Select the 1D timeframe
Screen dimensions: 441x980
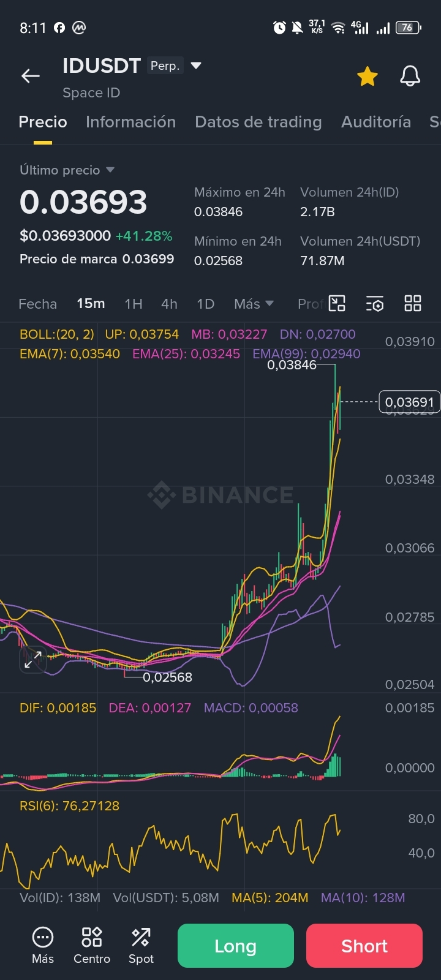205,304
